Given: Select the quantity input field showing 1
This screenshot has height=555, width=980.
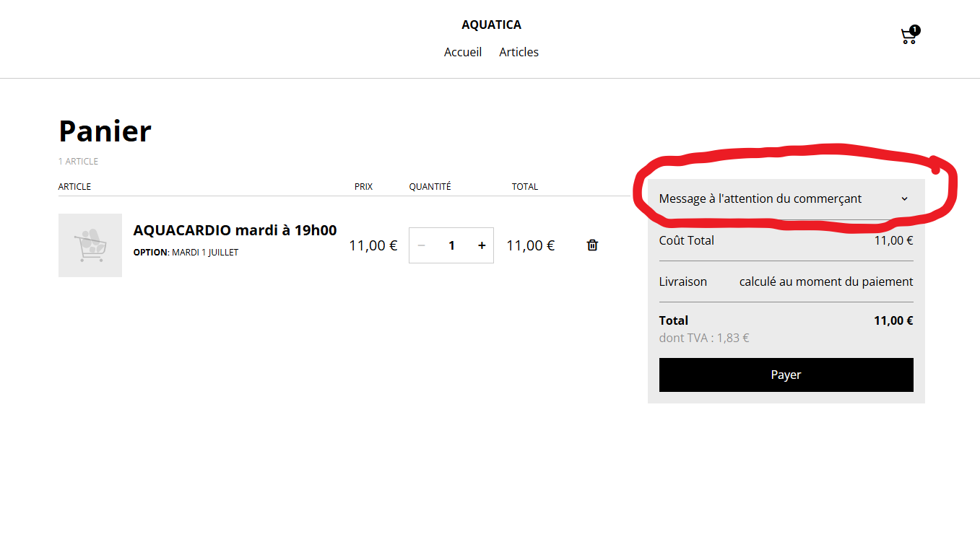Looking at the screenshot, I should point(451,245).
